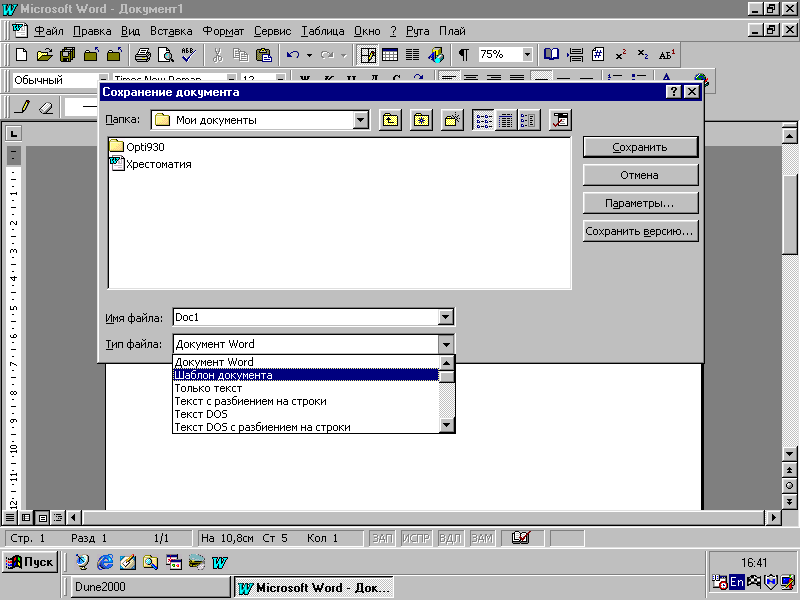Select 'Шаблон документа' from file type list

click(x=305, y=375)
